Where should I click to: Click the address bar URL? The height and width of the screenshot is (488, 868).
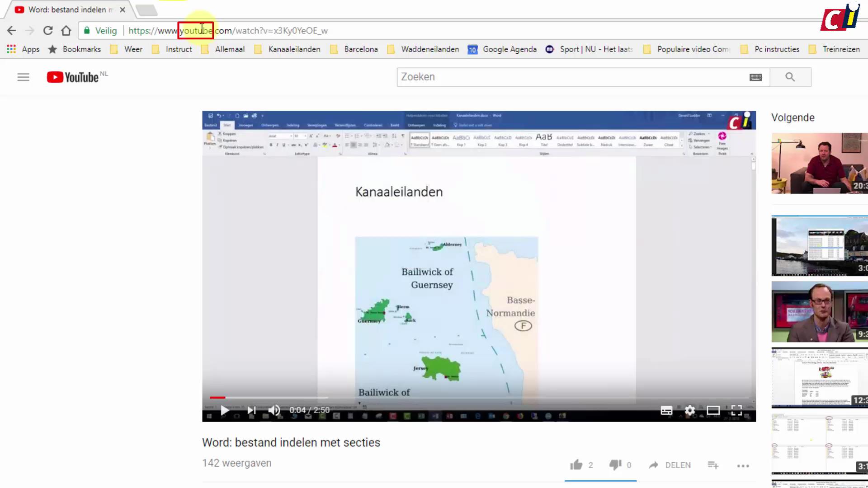click(228, 31)
